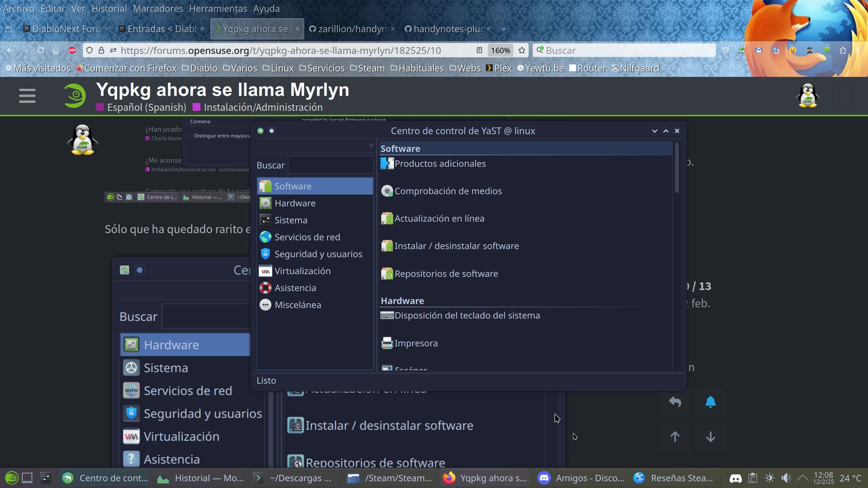868x488 pixels.
Task: Open Productos adicionales module
Action: pyautogui.click(x=439, y=164)
